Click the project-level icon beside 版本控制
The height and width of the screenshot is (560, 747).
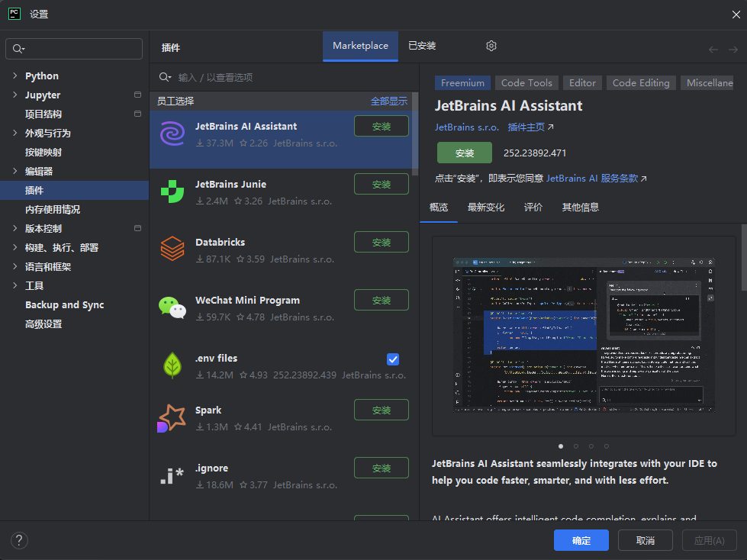[137, 228]
